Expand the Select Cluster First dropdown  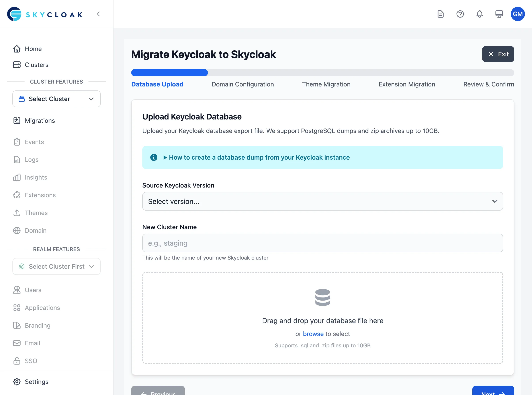pos(57,266)
